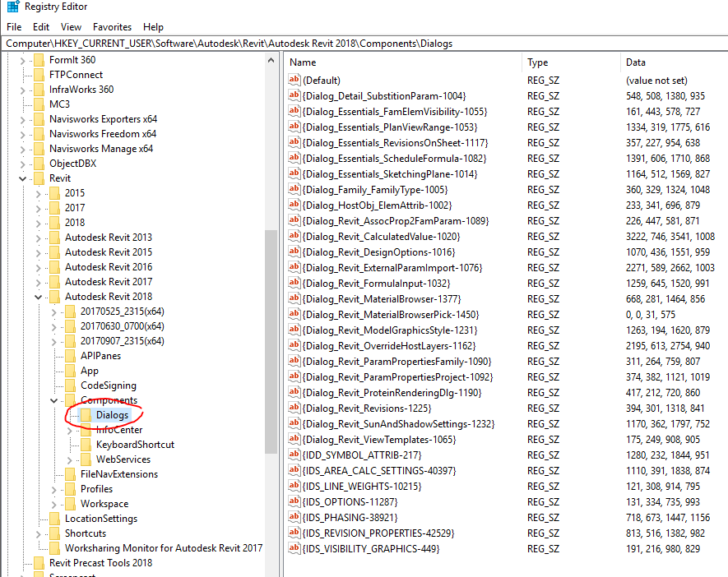
Task: Expand the FormIt 360 key
Action: [x=22, y=60]
